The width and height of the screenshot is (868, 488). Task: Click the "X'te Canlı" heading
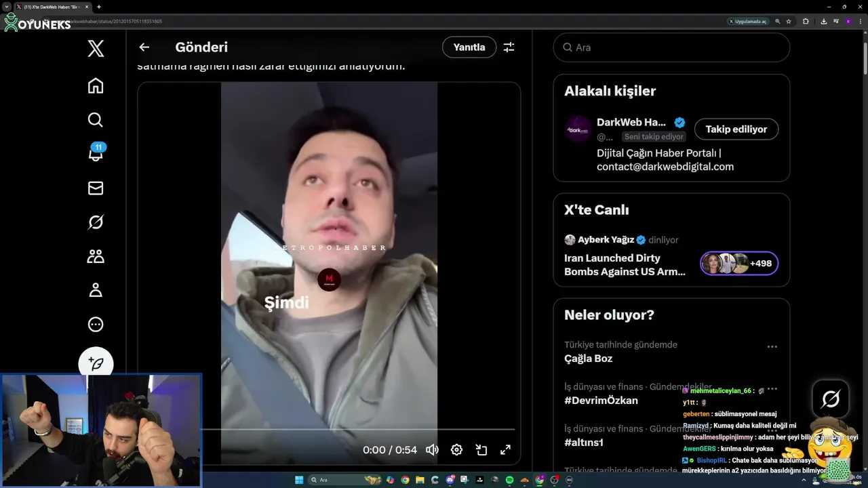(597, 210)
